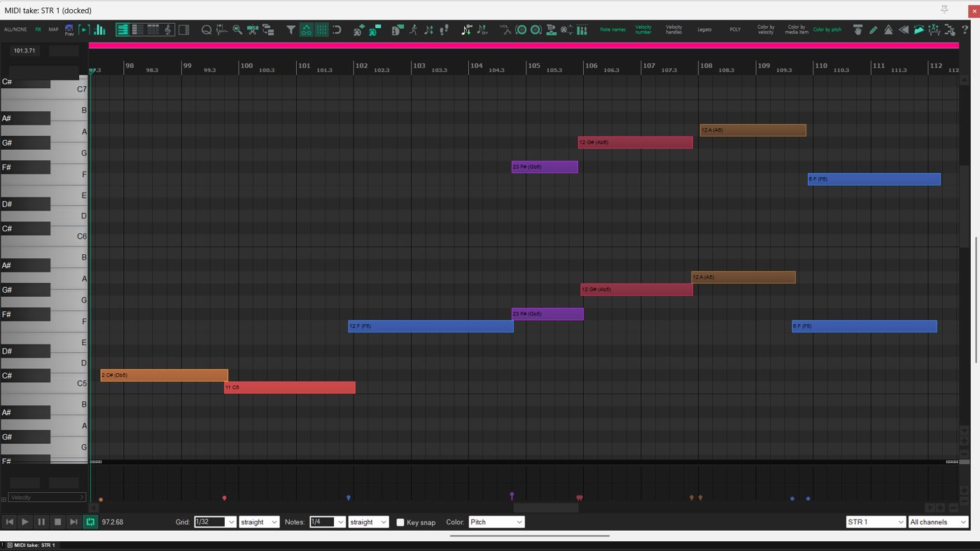Switch to event list view mode
The image size is (980, 551).
click(153, 29)
